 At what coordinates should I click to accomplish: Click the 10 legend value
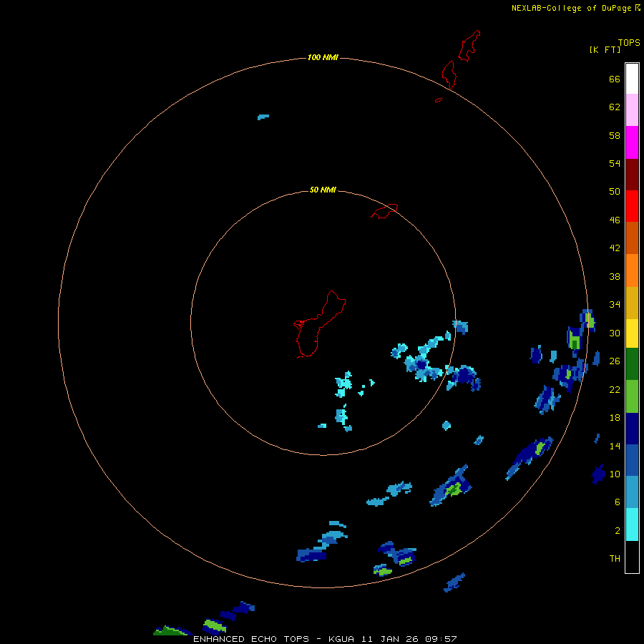(615, 474)
